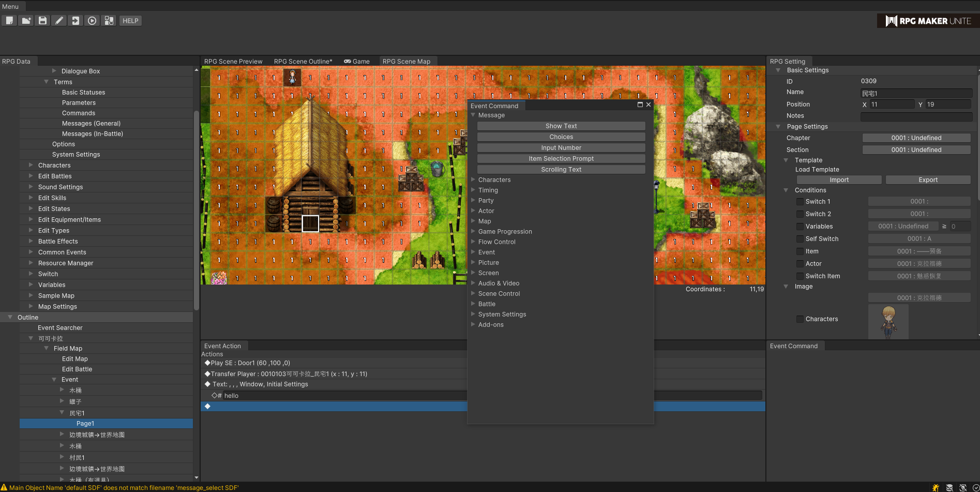Viewport: 980px width, 492px height.
Task: Open project with the folder-plus icon
Action: click(x=26, y=21)
